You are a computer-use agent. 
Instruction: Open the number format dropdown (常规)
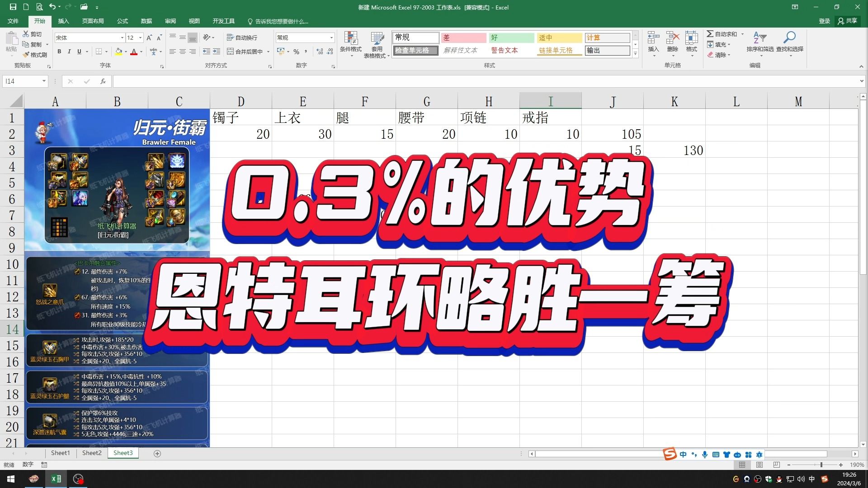tap(331, 38)
